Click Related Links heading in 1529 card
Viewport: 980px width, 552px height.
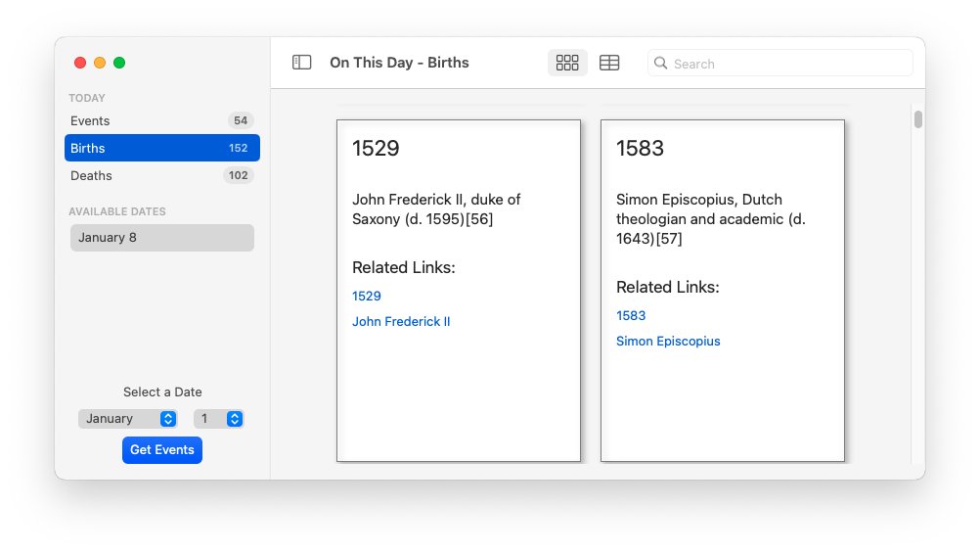pos(404,267)
